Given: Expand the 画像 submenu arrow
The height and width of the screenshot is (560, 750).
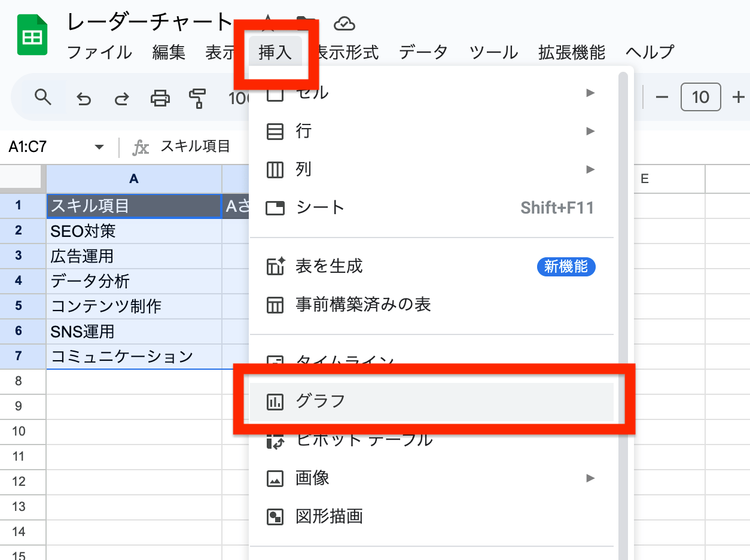Looking at the screenshot, I should [x=591, y=478].
